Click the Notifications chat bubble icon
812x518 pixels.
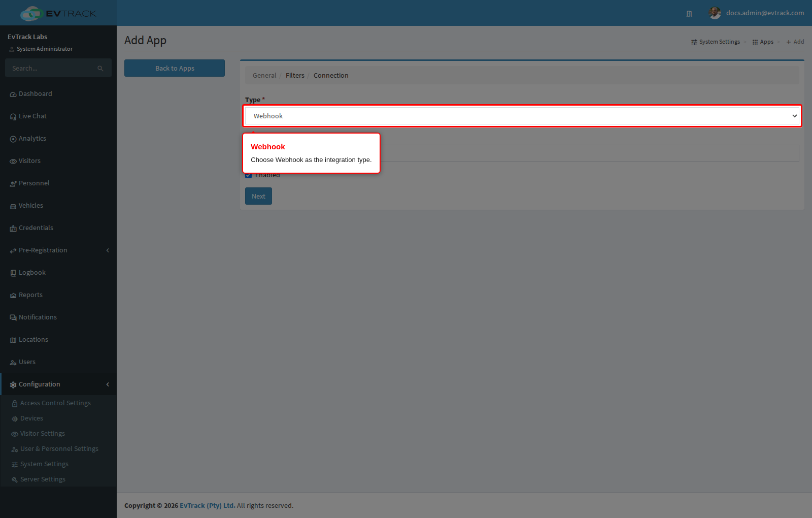click(13, 318)
